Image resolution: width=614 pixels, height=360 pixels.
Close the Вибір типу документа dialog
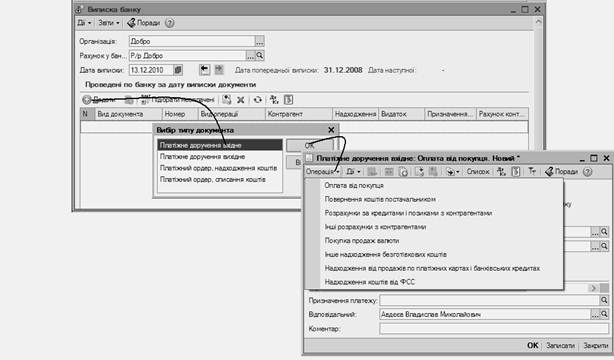click(x=331, y=130)
